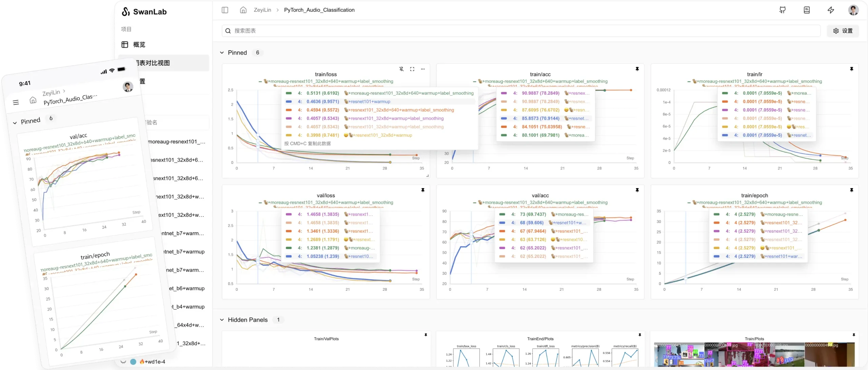Click the resize handle of train/loss panel
The width and height of the screenshot is (868, 370).
[x=427, y=176]
